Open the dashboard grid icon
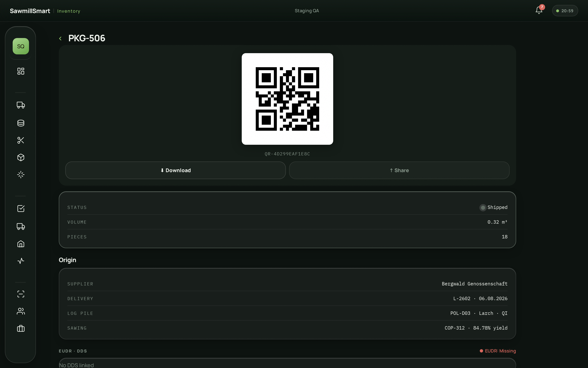 (21, 71)
